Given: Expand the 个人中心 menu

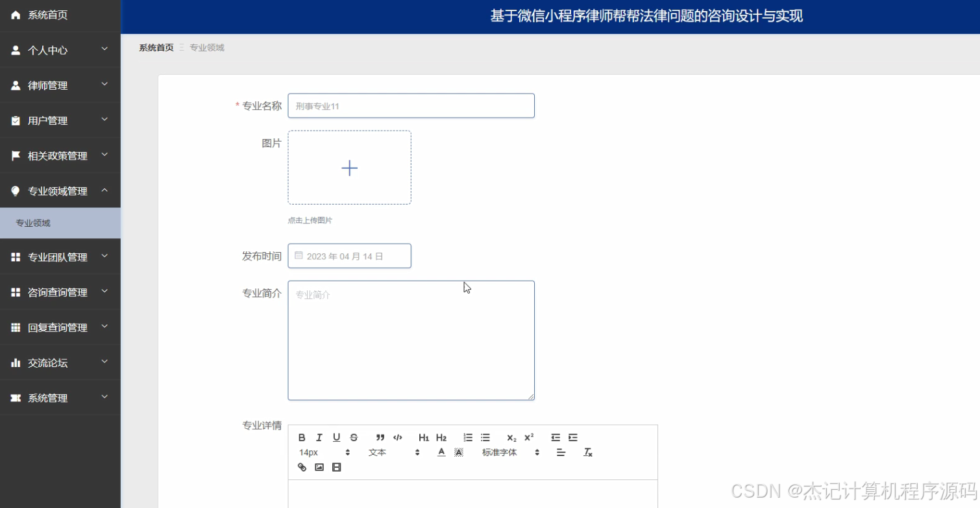Looking at the screenshot, I should click(x=60, y=50).
